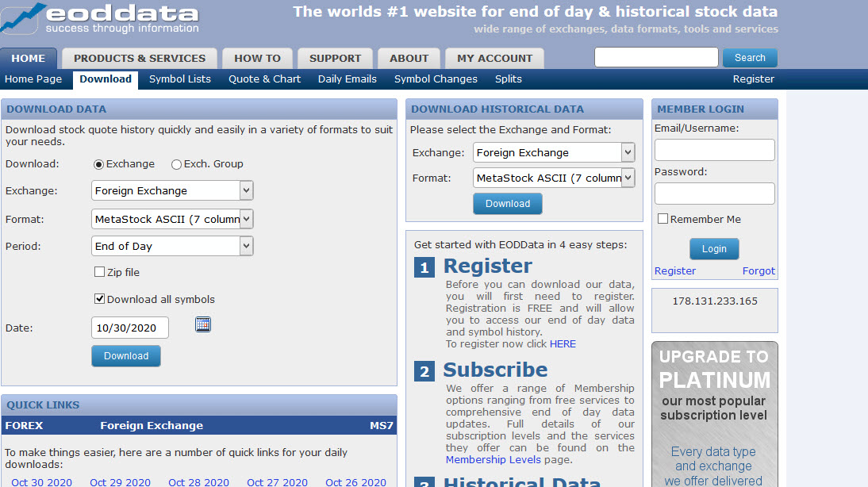Click the Register step heading
This screenshot has width=868, height=487.
pos(488,267)
